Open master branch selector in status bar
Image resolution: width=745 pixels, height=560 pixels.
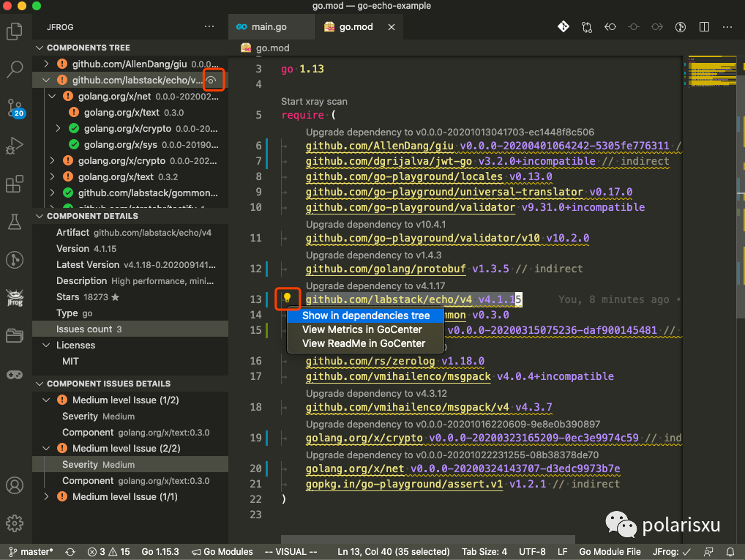(x=31, y=552)
